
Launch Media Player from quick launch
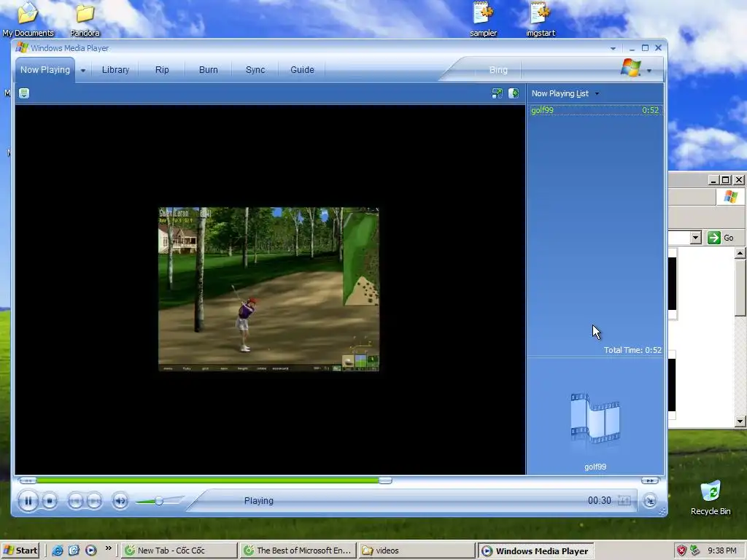pyautogui.click(x=91, y=551)
